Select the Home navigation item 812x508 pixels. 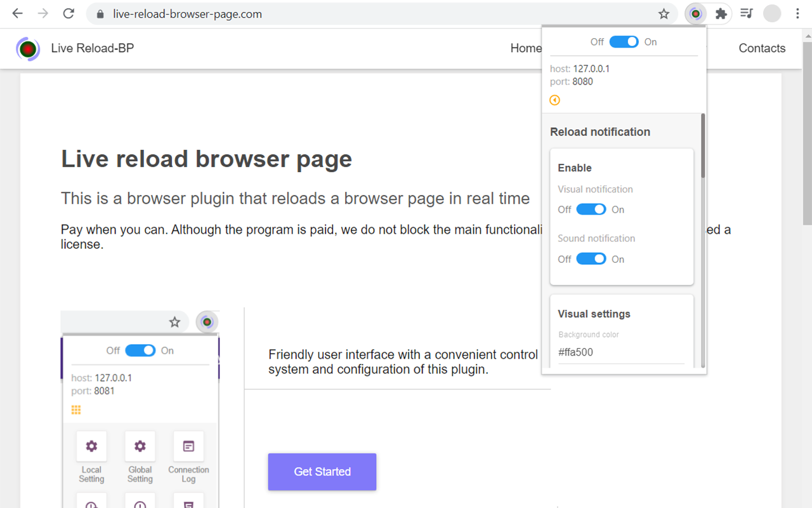click(526, 48)
